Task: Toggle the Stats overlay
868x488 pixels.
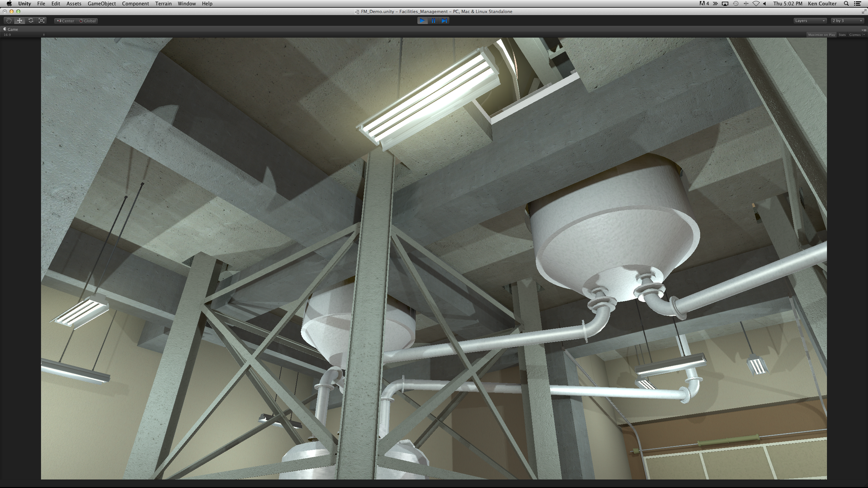Action: tap(842, 35)
